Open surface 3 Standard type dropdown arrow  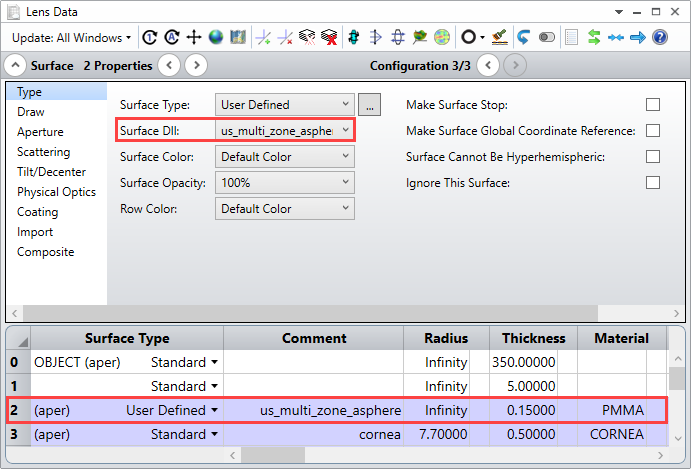[x=215, y=435]
